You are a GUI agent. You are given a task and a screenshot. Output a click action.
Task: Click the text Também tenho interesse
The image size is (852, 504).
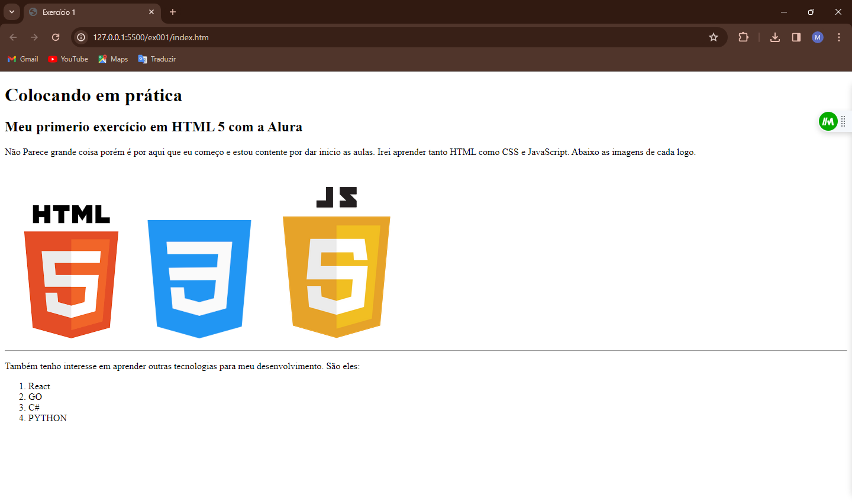(182, 366)
